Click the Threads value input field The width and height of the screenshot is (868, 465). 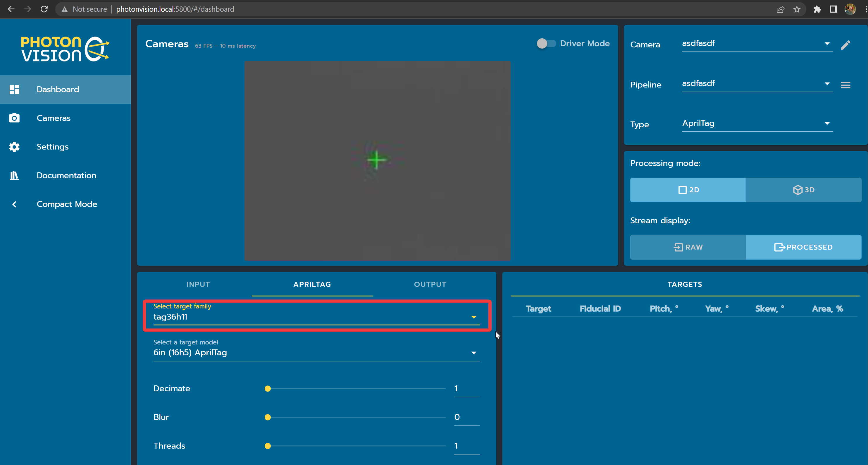(x=467, y=445)
